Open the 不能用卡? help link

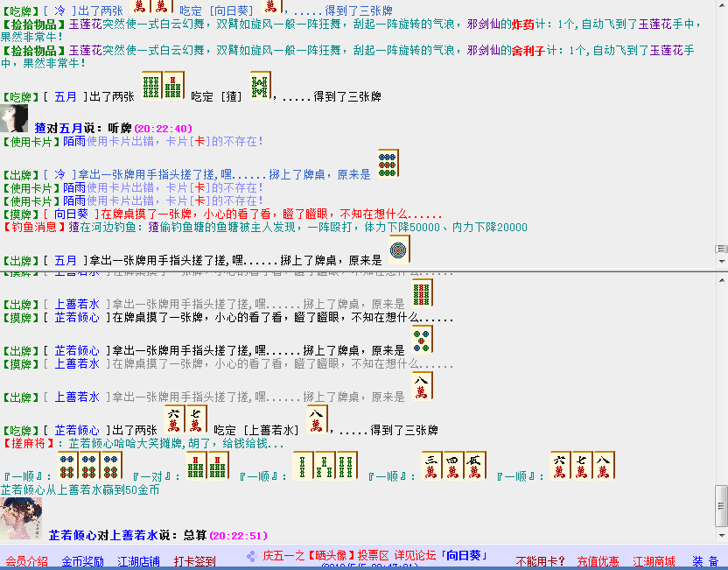coord(540,561)
